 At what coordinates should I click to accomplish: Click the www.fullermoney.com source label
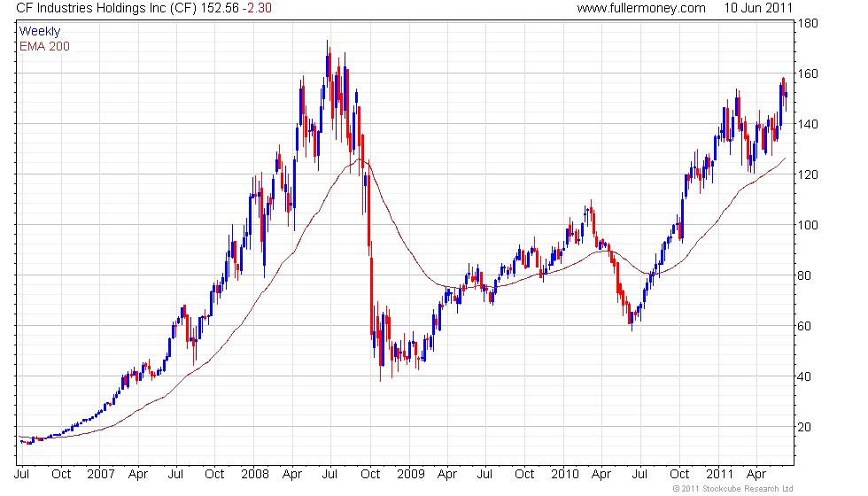641,8
